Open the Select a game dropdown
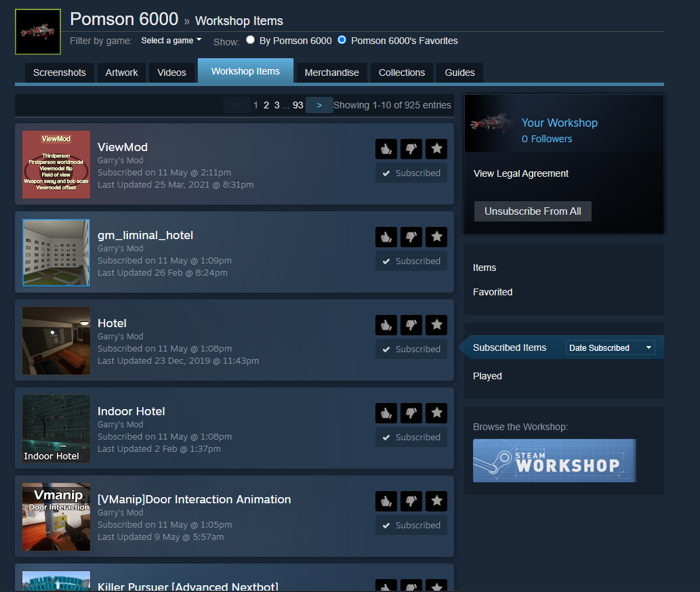Image resolution: width=700 pixels, height=592 pixels. 171,41
